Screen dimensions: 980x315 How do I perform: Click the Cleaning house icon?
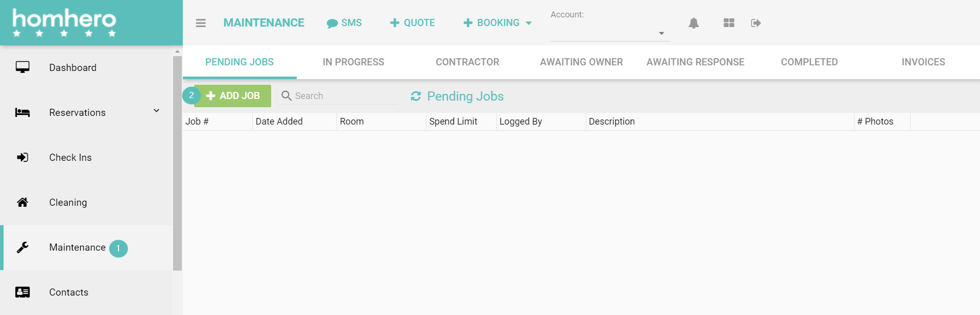(22, 202)
